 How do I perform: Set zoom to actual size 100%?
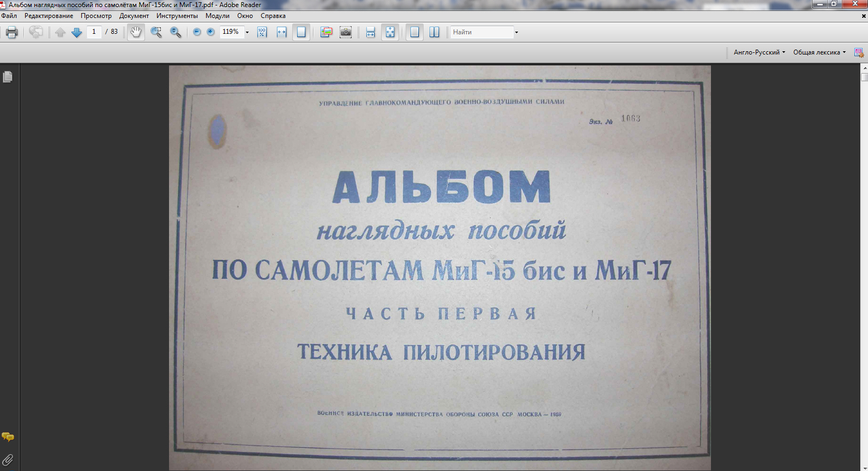(262, 32)
